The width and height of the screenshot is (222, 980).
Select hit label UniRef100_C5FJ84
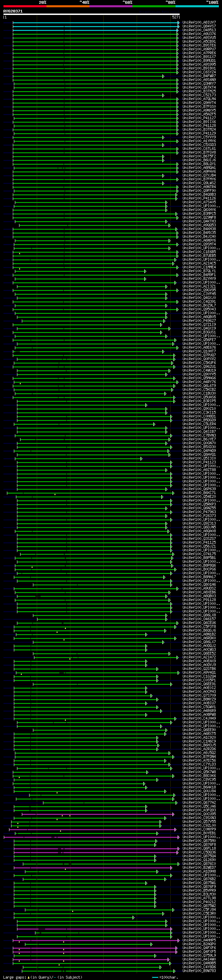pos(199,909)
